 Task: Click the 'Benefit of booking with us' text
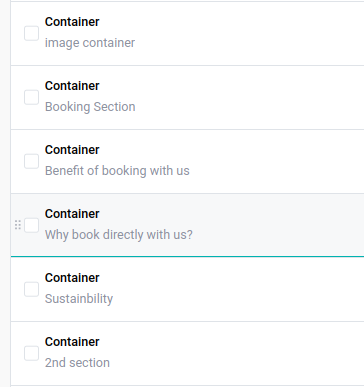(117, 171)
